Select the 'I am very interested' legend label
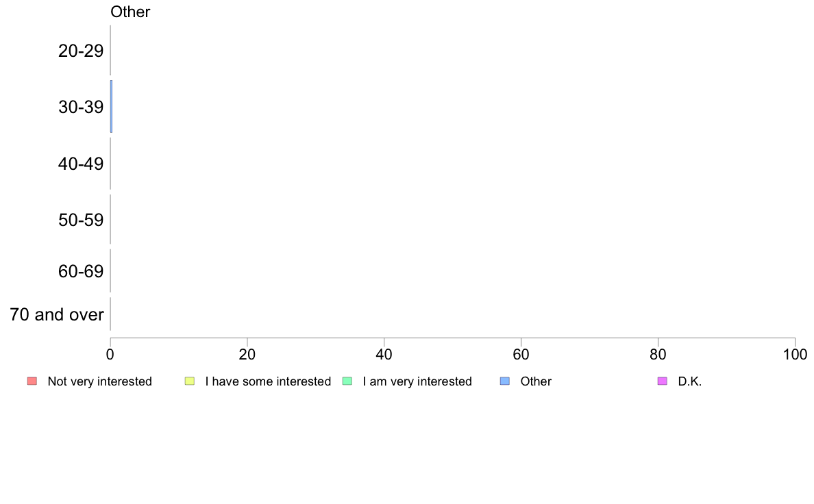This screenshot has width=814, height=504. [x=417, y=381]
